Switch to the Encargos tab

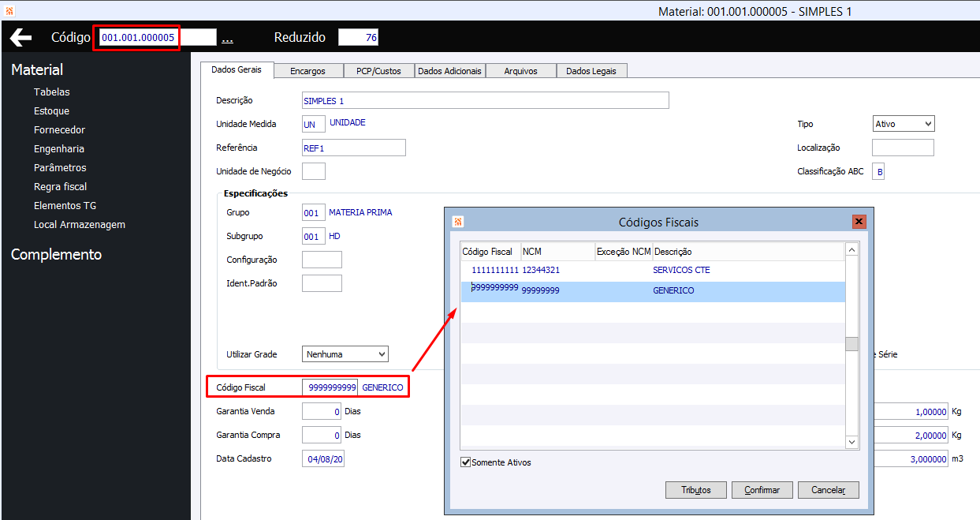(307, 71)
